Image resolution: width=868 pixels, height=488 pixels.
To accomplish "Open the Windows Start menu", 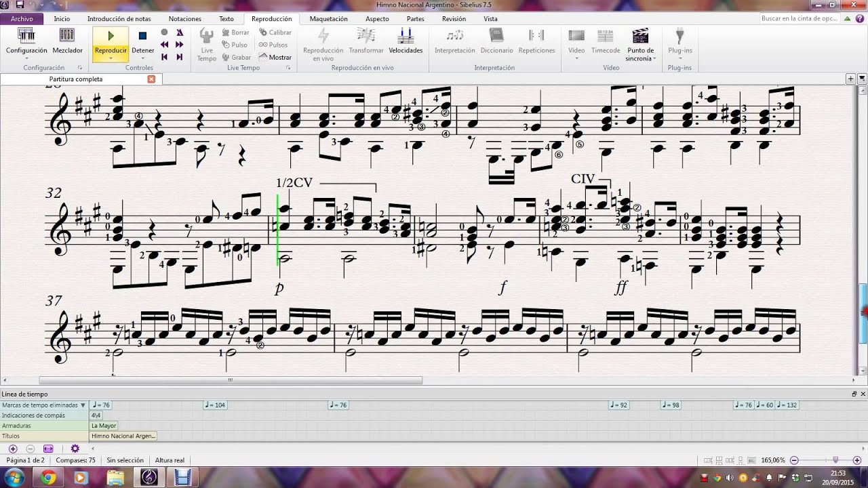I will [x=13, y=478].
